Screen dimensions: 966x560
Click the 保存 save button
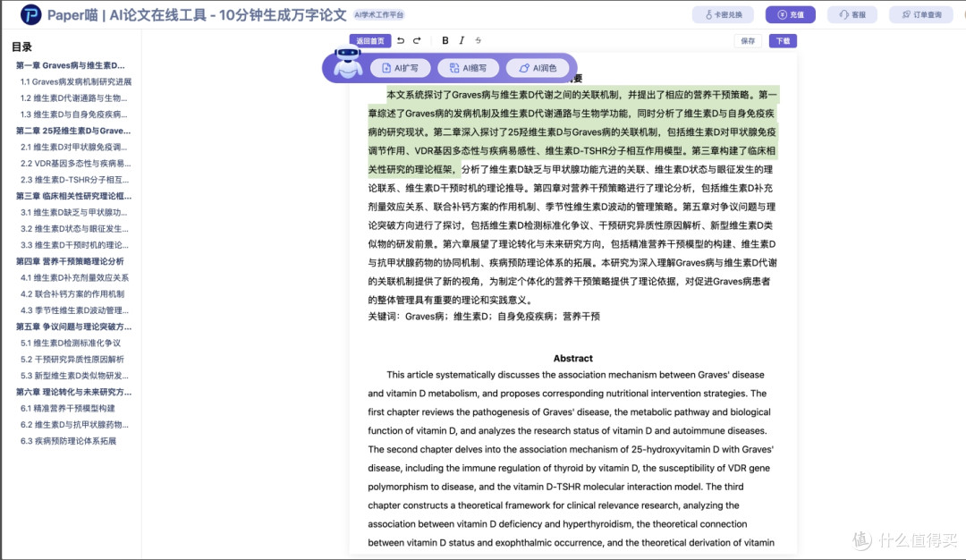[748, 40]
